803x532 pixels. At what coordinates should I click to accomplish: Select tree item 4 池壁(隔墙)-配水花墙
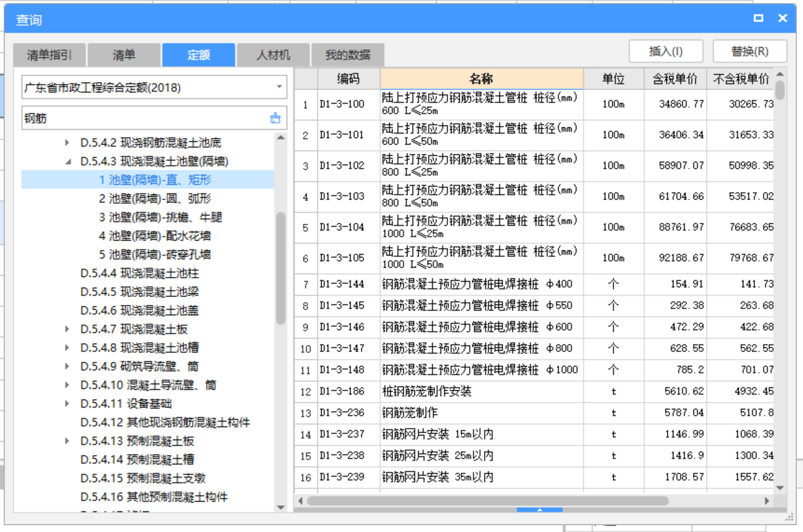point(155,236)
